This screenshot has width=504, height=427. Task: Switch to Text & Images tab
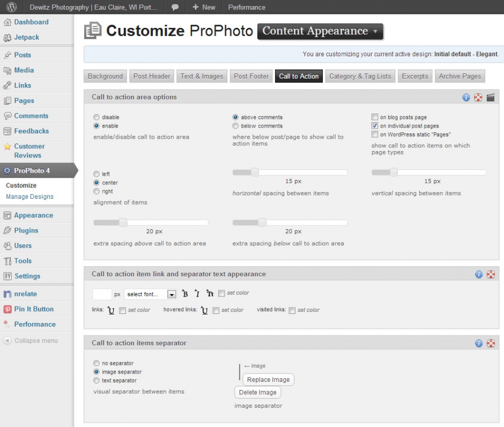coord(202,76)
